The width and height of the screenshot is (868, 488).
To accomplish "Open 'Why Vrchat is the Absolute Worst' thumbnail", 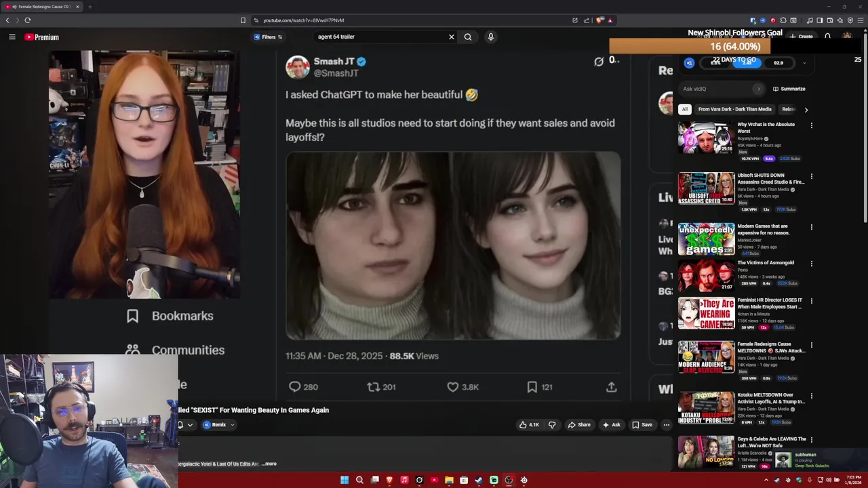I will click(706, 138).
